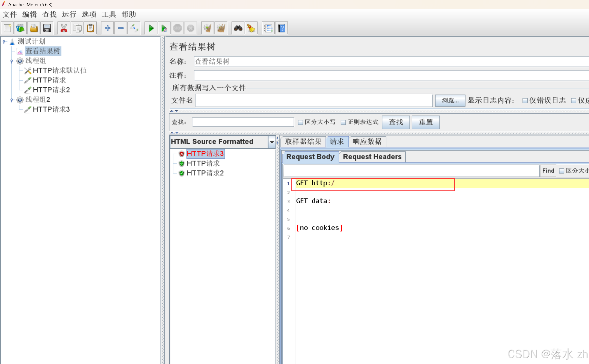Screen dimensions: 589x364
Task: Open the 帮助 menu
Action: coord(129,14)
